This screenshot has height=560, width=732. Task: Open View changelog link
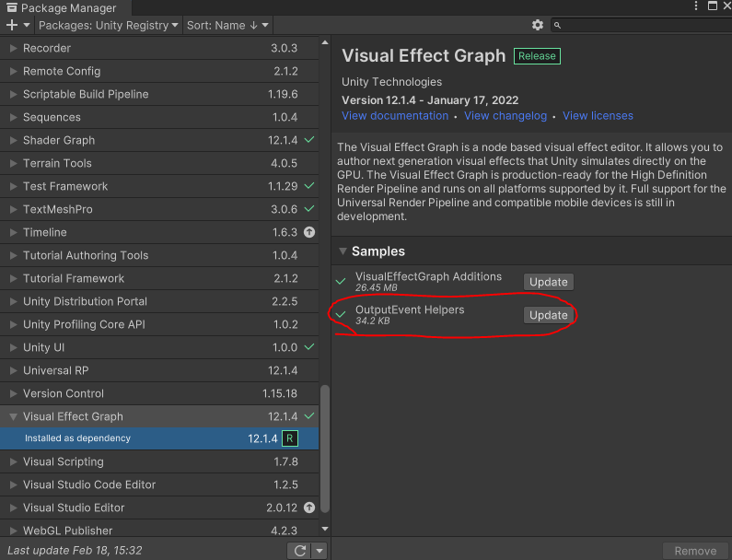505,116
